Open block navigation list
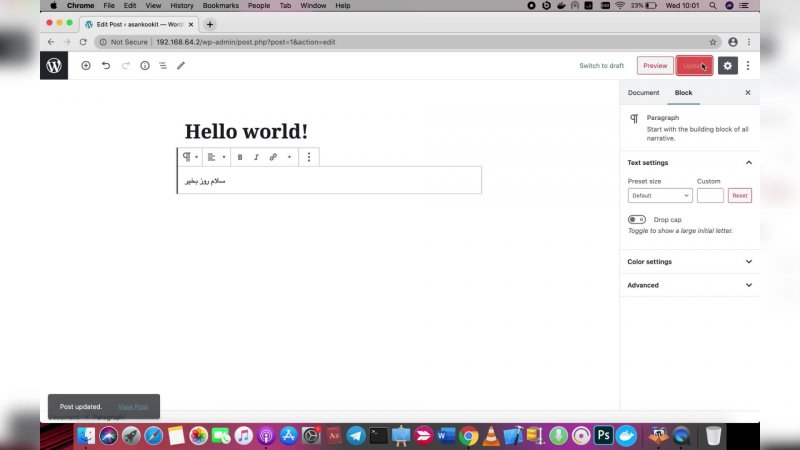Image resolution: width=800 pixels, height=450 pixels. click(163, 66)
